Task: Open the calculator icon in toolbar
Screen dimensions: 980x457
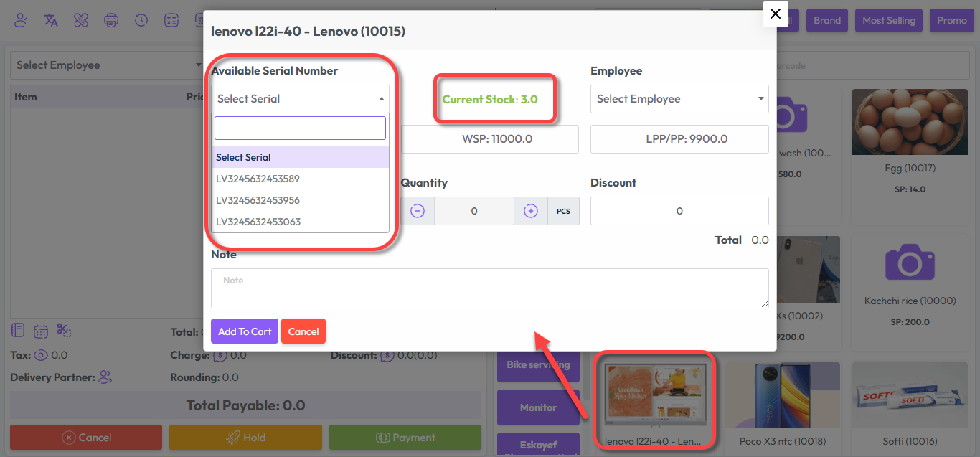Action: coord(171,20)
